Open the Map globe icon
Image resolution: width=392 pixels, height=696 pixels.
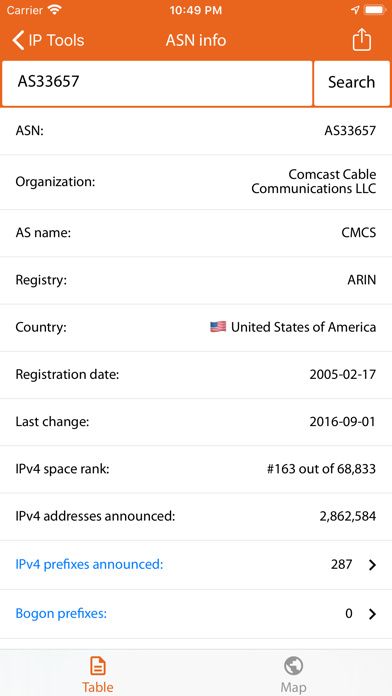pyautogui.click(x=293, y=666)
